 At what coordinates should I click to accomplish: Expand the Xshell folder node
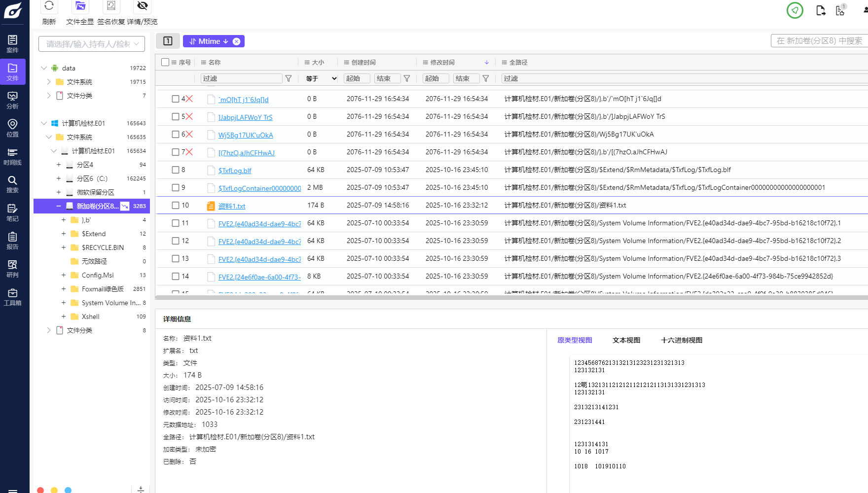[63, 317]
